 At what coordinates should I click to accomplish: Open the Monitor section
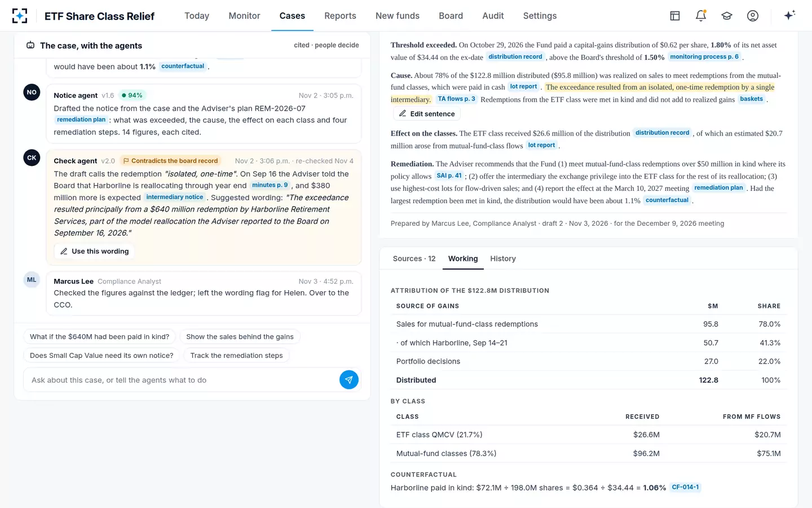[x=244, y=16]
